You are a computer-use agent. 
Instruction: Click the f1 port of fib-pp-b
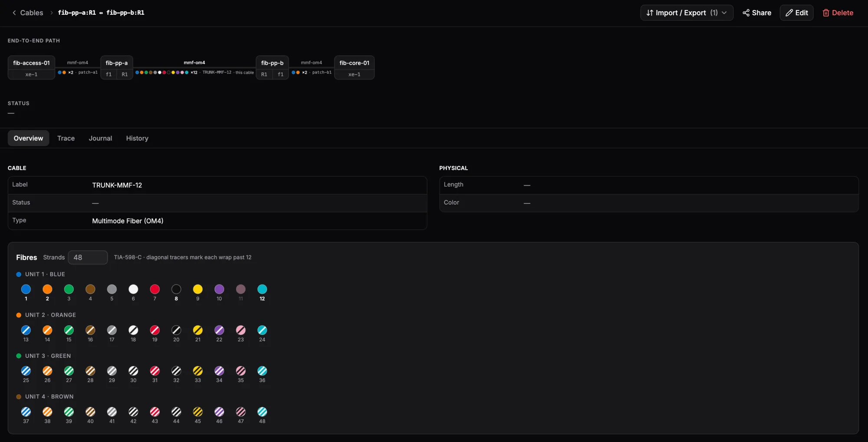[x=280, y=74]
